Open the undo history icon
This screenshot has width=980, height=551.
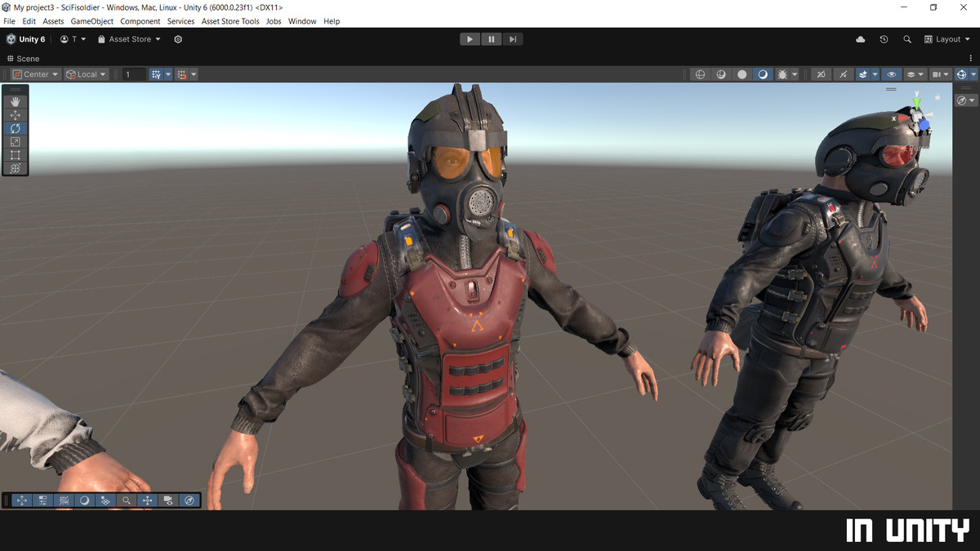click(884, 39)
